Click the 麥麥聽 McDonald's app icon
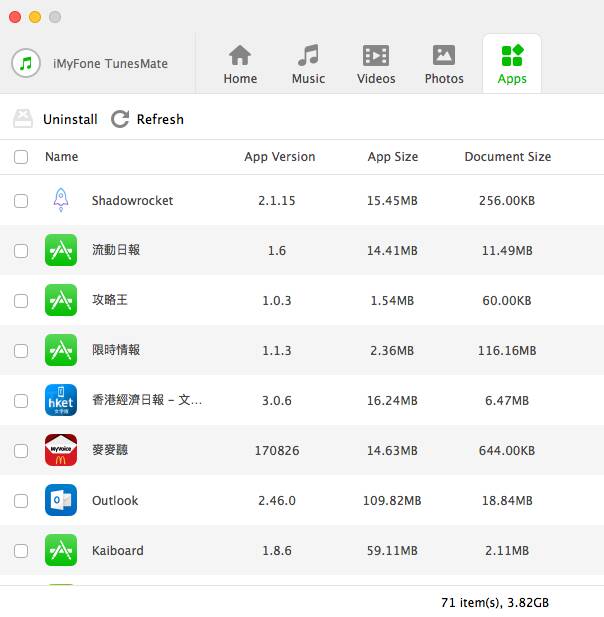Screen dimensions: 604x617 coord(61,450)
